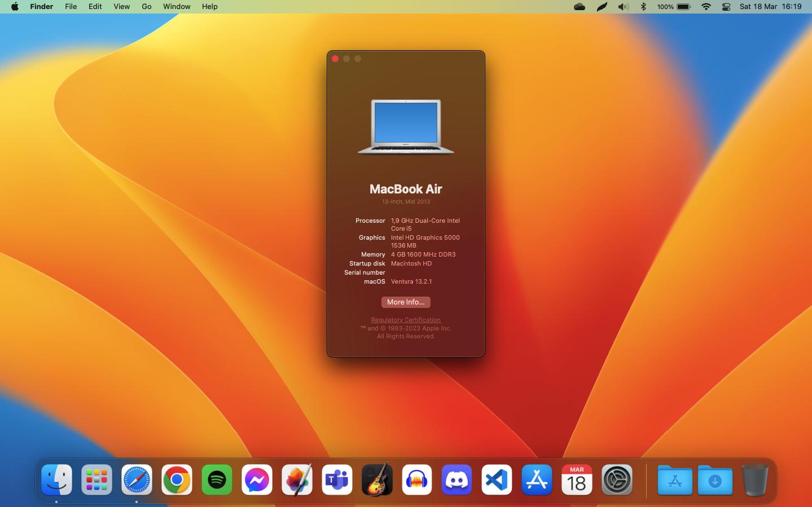Open Calendar showing March 18
Viewport: 812px width, 507px height.
(x=577, y=479)
